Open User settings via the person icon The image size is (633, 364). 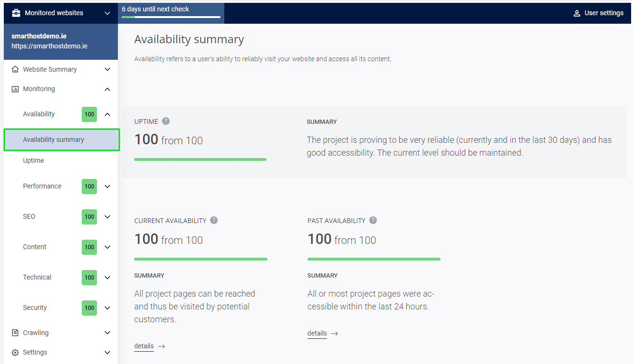pos(577,13)
